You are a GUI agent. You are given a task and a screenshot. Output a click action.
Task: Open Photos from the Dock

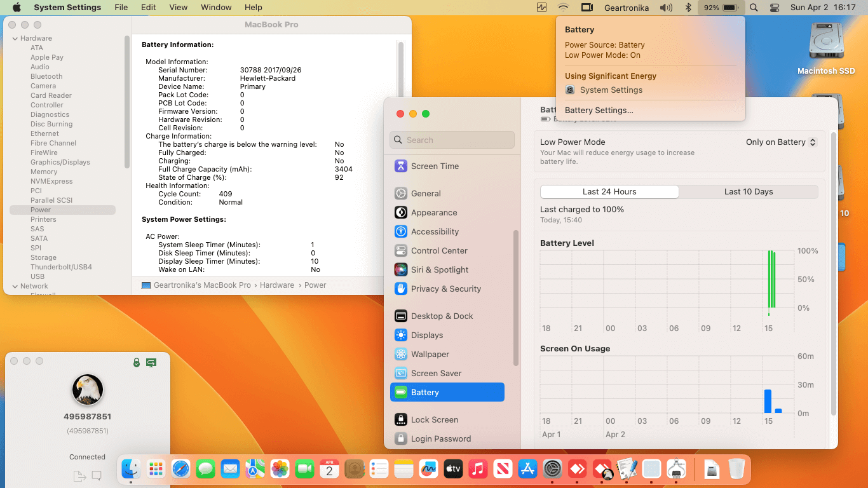[x=280, y=470]
